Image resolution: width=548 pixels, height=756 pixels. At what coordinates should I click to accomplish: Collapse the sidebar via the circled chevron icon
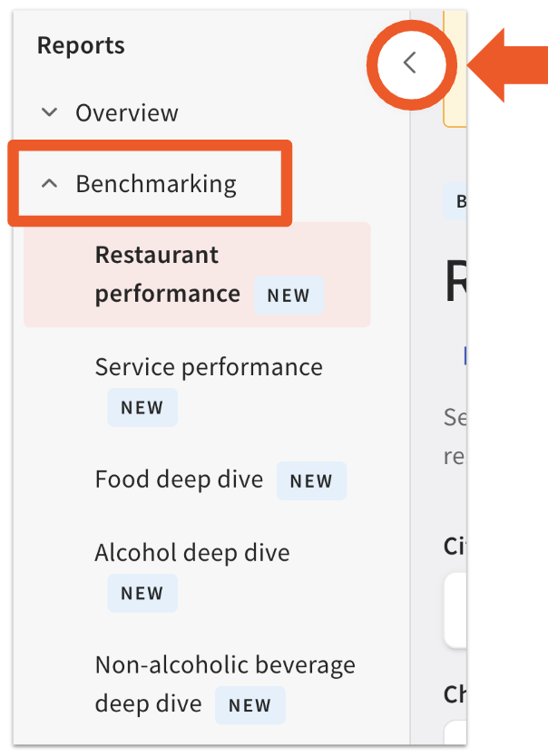pyautogui.click(x=411, y=64)
